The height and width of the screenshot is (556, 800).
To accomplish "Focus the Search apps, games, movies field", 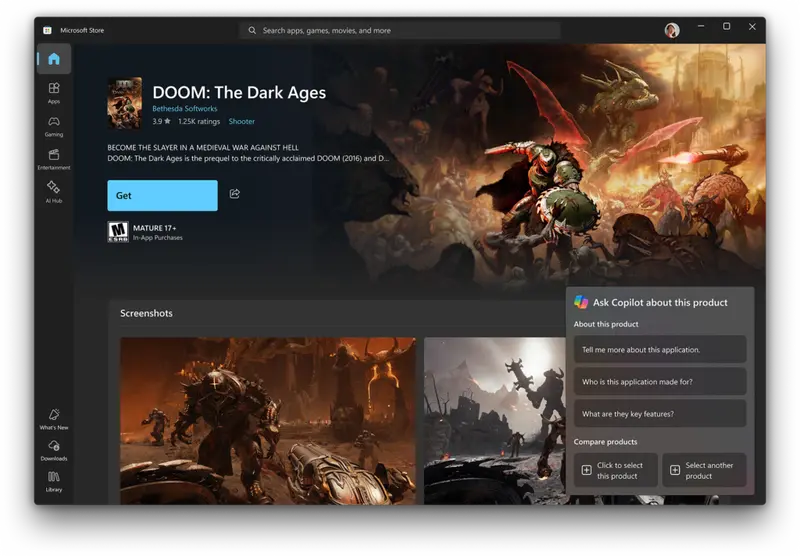I will point(401,31).
